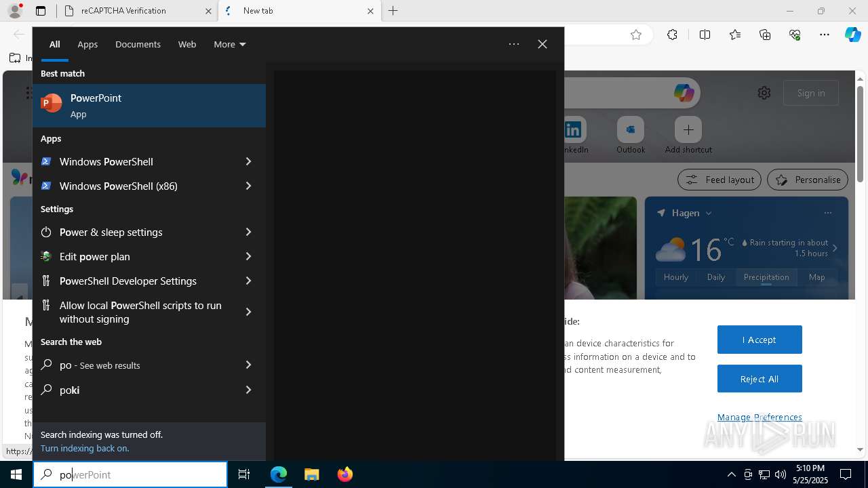Open Microsoft Edge from taskbar
Viewport: 868px width, 488px height.
pos(279,474)
